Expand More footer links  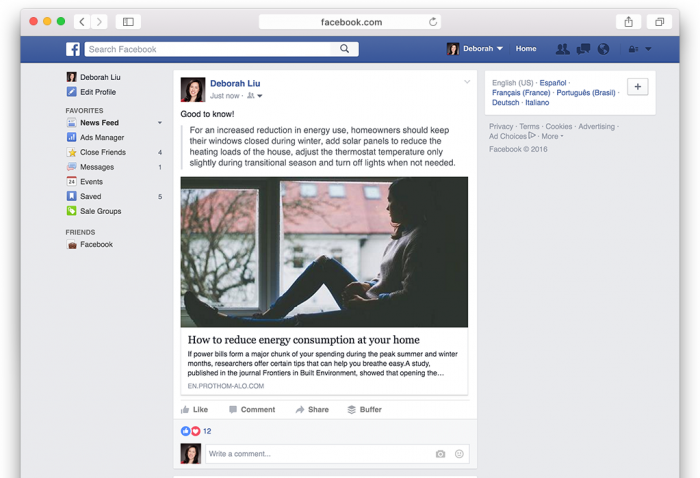click(552, 136)
